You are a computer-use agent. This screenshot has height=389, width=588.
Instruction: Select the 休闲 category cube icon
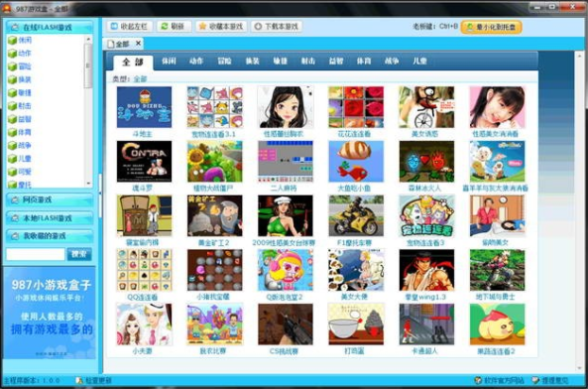[12, 40]
